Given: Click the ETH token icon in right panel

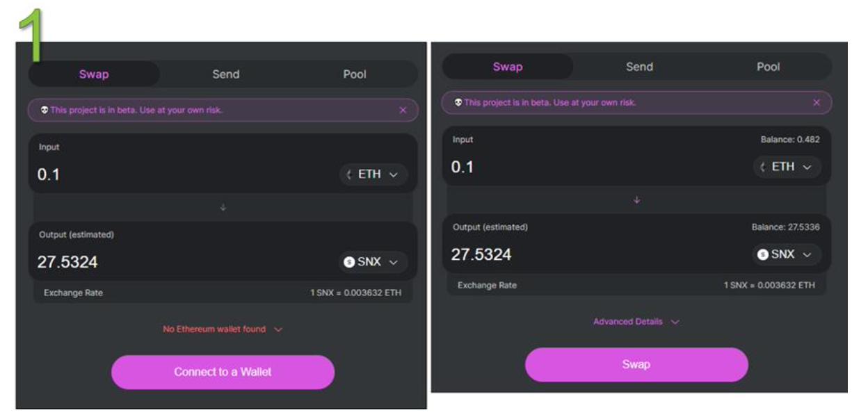Looking at the screenshot, I should coord(763,167).
